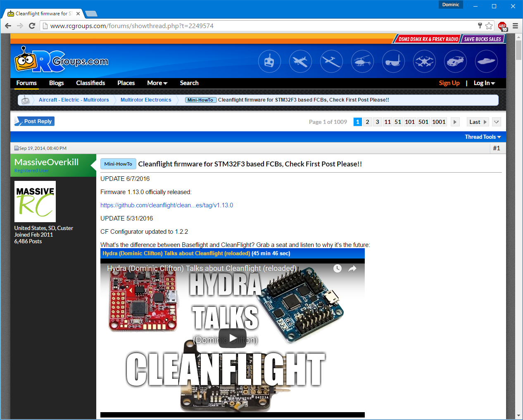Select the RC car category icon
This screenshot has width=523, height=420.
click(x=455, y=62)
